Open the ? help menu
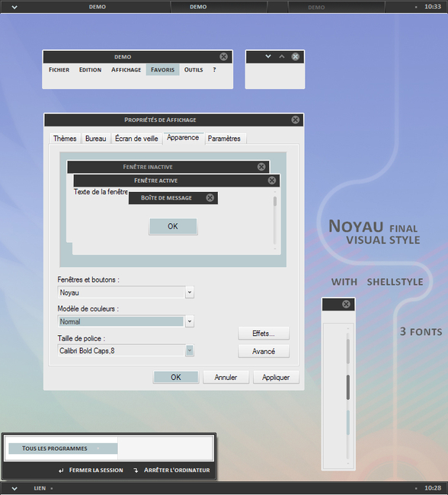 [x=215, y=70]
